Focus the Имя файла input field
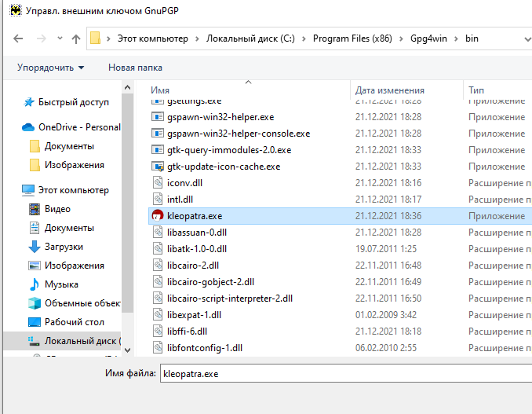This screenshot has width=532, height=414. pos(346,374)
